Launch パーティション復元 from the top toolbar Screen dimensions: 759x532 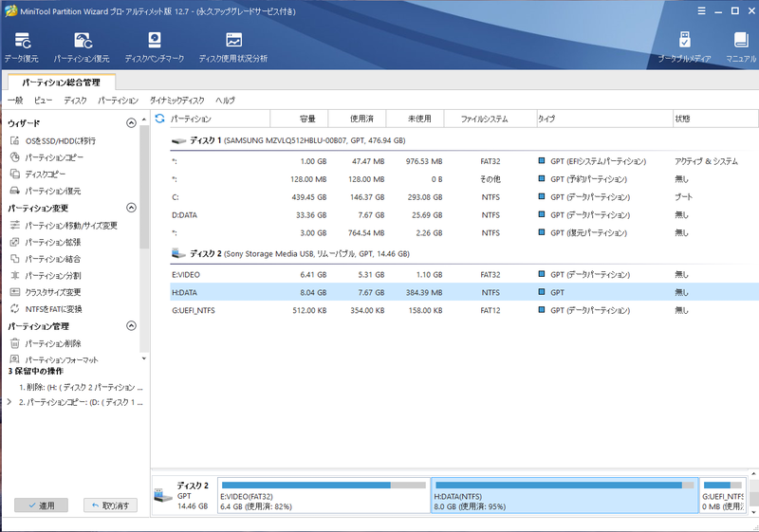pyautogui.click(x=82, y=47)
